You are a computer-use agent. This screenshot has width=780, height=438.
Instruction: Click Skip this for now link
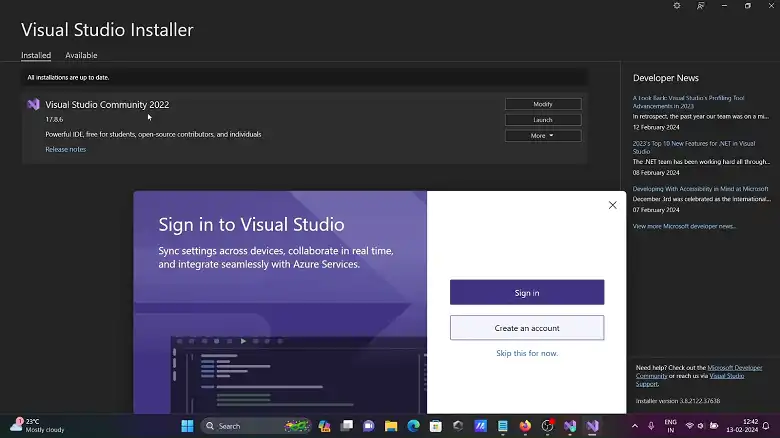tap(527, 353)
